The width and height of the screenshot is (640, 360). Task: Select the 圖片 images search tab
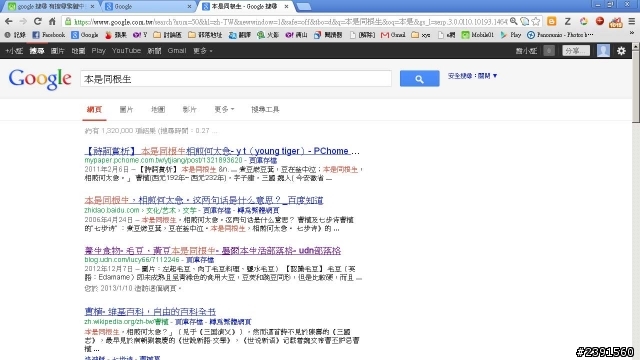tap(127, 109)
